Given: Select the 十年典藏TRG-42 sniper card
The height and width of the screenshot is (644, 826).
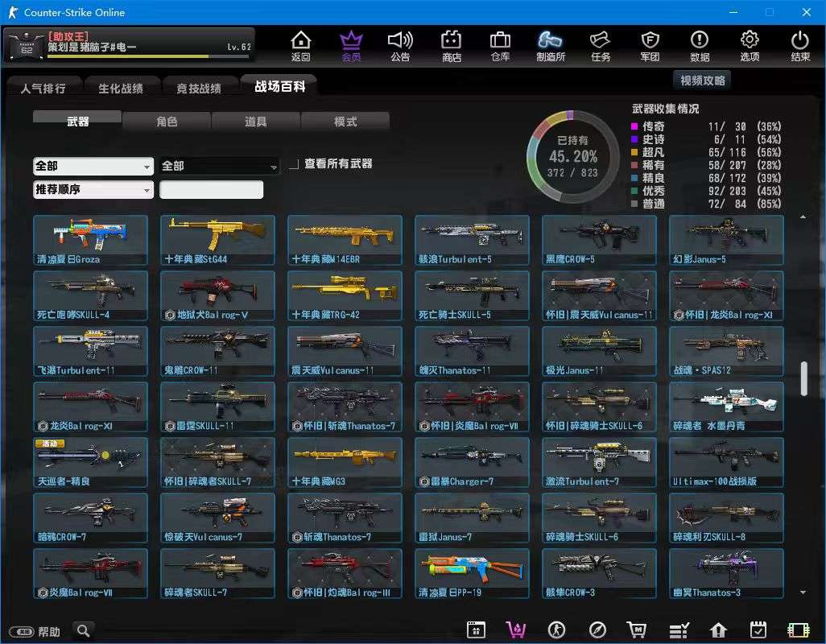Looking at the screenshot, I should coord(345,295).
